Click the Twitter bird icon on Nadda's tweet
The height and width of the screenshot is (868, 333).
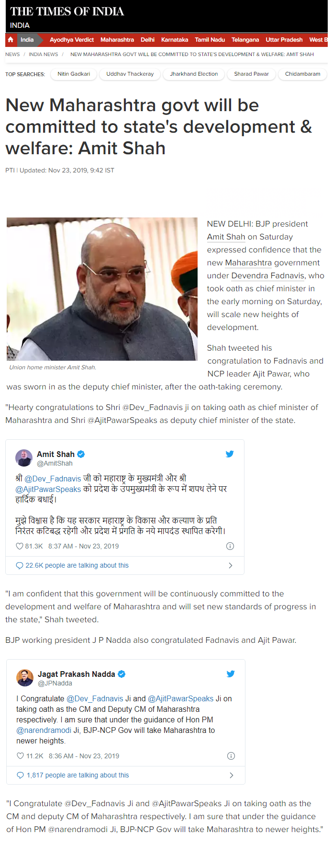tap(231, 674)
